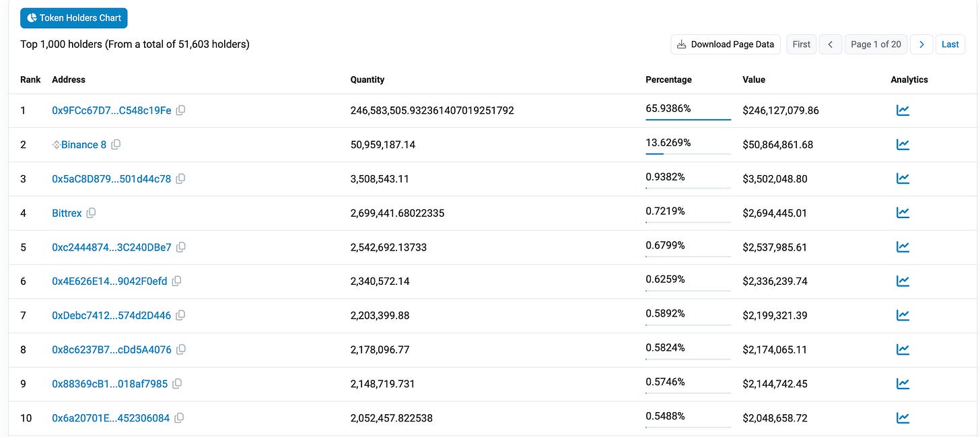
Task: Select quantity 2,178,096.77
Action: (380, 349)
